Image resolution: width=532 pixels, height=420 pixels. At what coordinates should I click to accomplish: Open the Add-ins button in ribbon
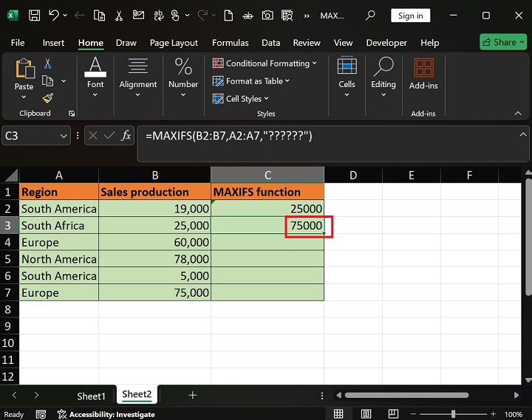423,75
